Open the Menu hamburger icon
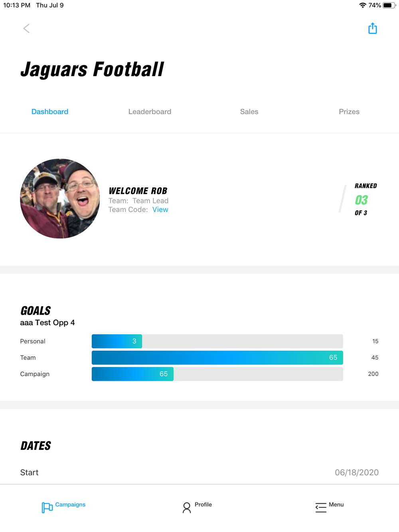This screenshot has height=532, width=399. pos(321,507)
